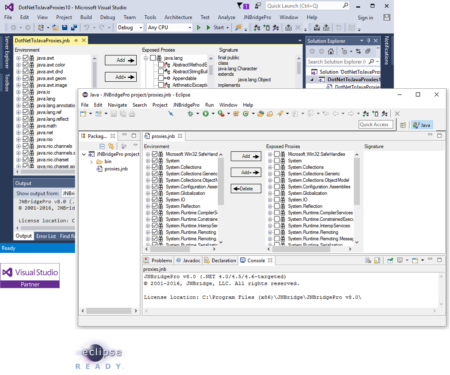The image size is (450, 375).
Task: Click the magnifier icon in Search Solution Explorer box
Action: click(x=371, y=62)
